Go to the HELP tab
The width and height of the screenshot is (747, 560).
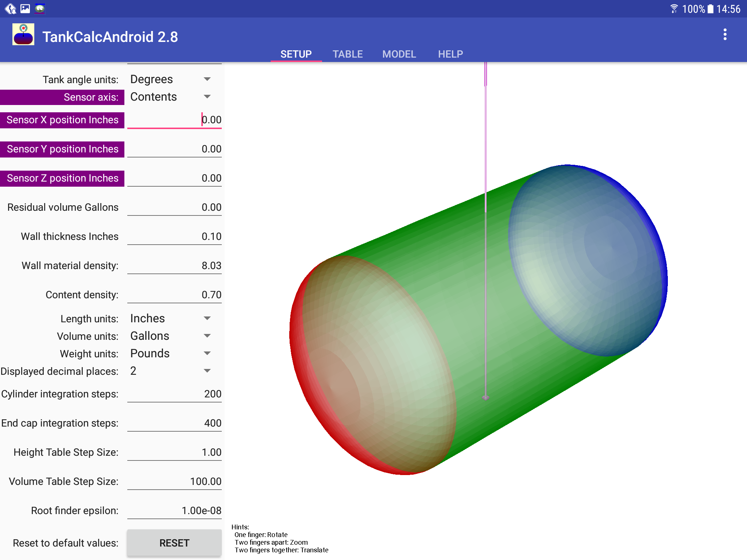coord(450,54)
